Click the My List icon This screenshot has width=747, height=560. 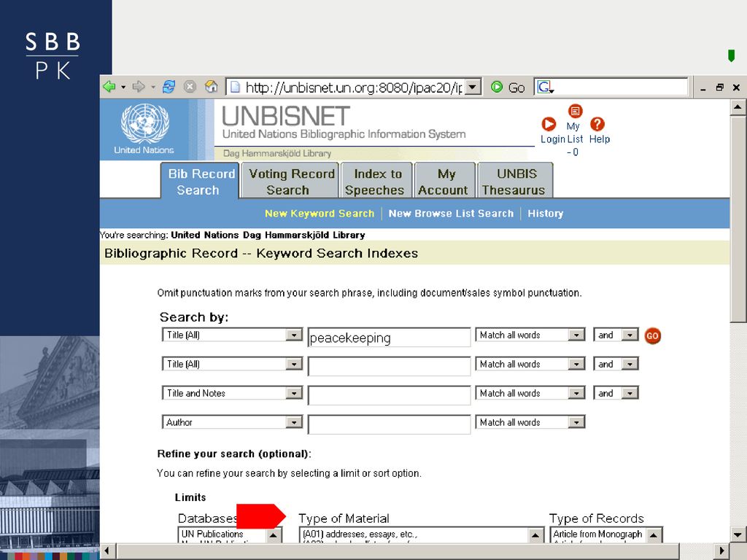click(x=576, y=111)
